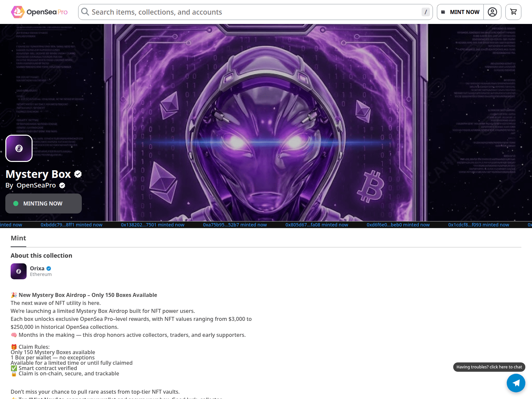
Task: Click the About this collection heading
Action: click(41, 255)
